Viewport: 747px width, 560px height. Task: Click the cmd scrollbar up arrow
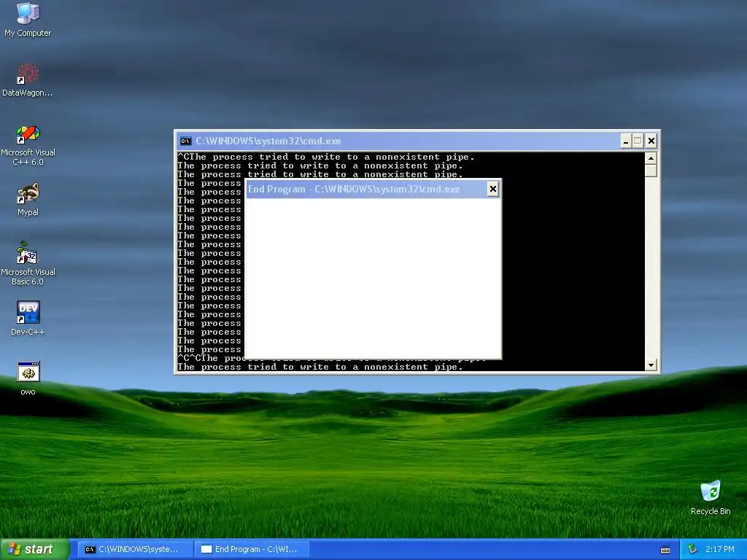point(651,157)
